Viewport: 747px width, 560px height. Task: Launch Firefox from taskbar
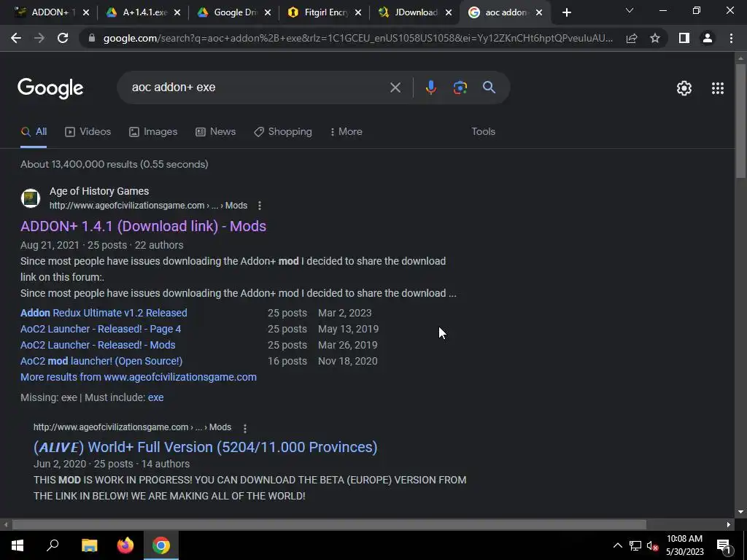(125, 545)
